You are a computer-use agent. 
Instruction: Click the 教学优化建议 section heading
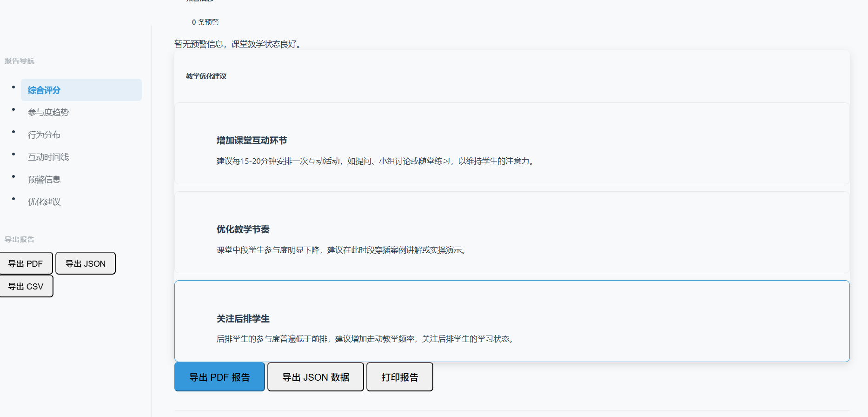click(x=206, y=76)
